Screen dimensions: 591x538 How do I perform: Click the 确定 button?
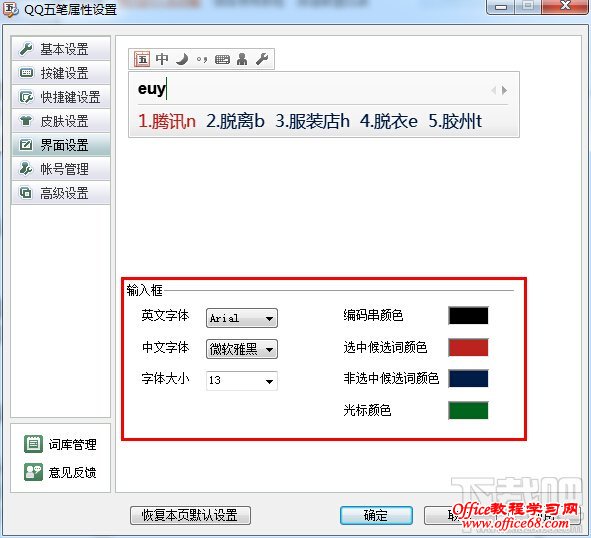pyautogui.click(x=376, y=515)
